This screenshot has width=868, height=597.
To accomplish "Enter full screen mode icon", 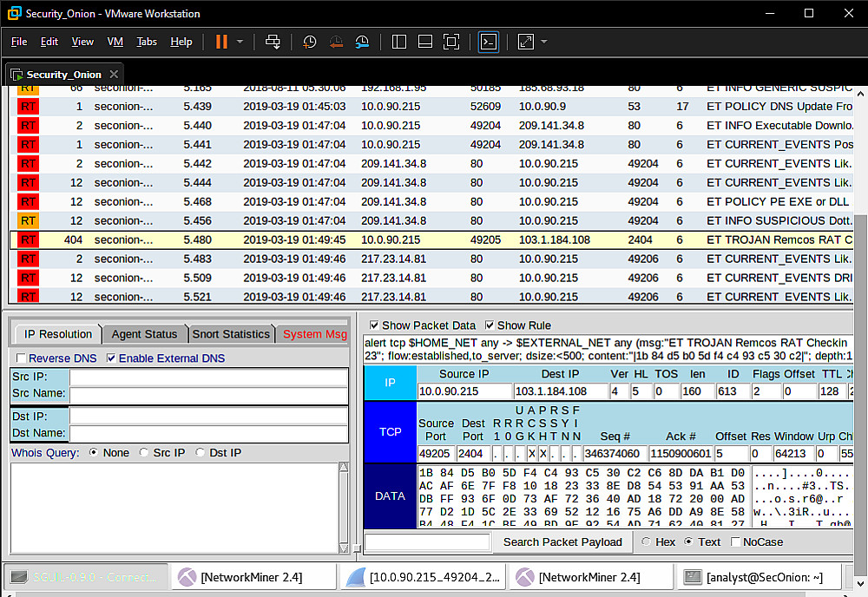I will click(451, 42).
